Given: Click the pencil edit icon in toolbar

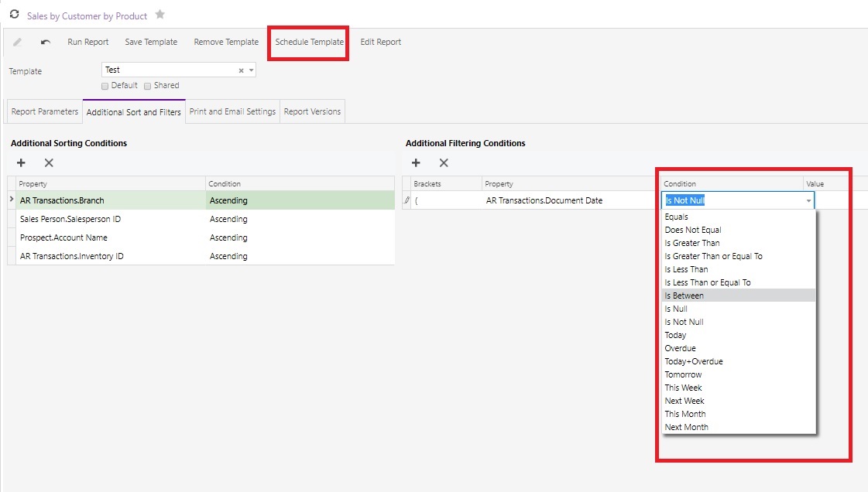Looking at the screenshot, I should [18, 42].
